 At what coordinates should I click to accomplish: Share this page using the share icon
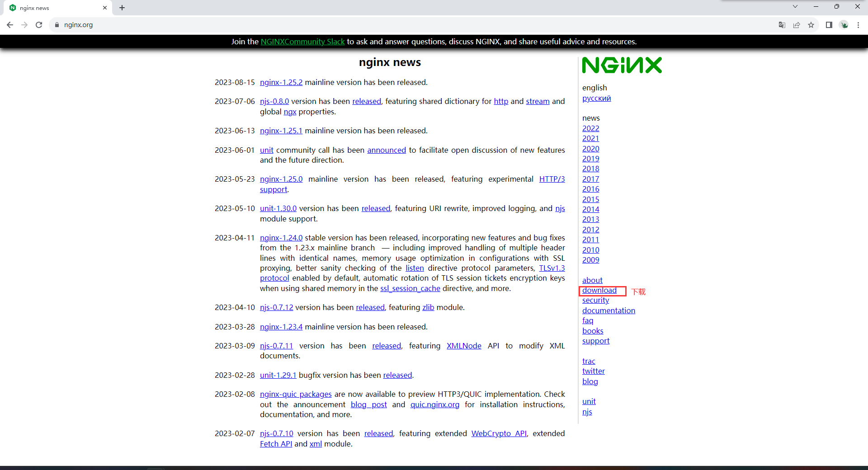pyautogui.click(x=797, y=25)
